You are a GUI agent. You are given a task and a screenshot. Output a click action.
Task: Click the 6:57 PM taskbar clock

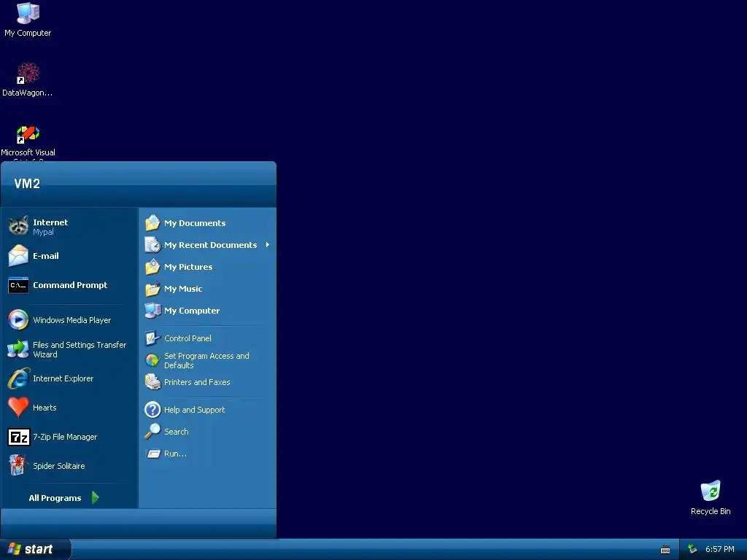719,549
